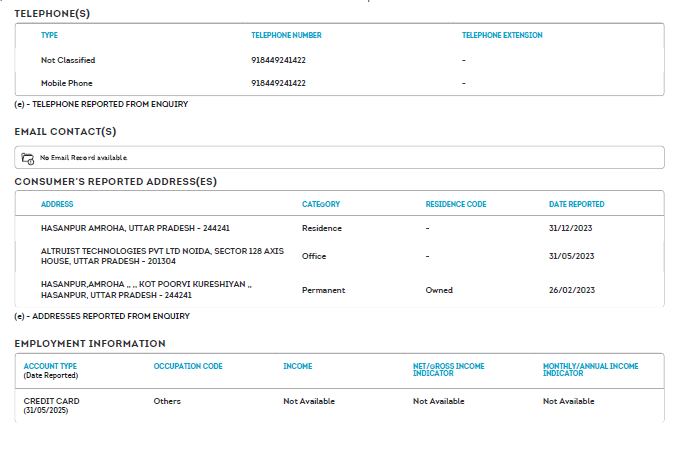The image size is (685, 462).
Task: Click the phone number beside Mobile Phone
Action: [278, 83]
